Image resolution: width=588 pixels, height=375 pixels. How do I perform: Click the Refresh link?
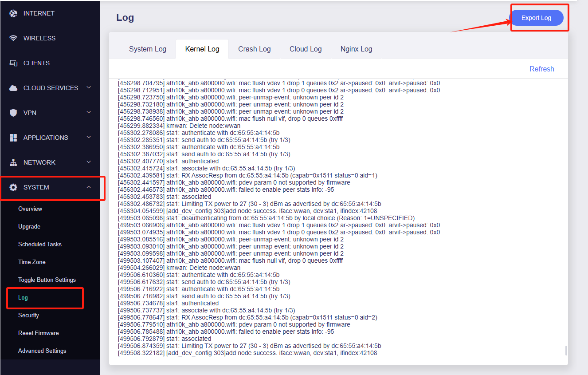click(x=541, y=69)
